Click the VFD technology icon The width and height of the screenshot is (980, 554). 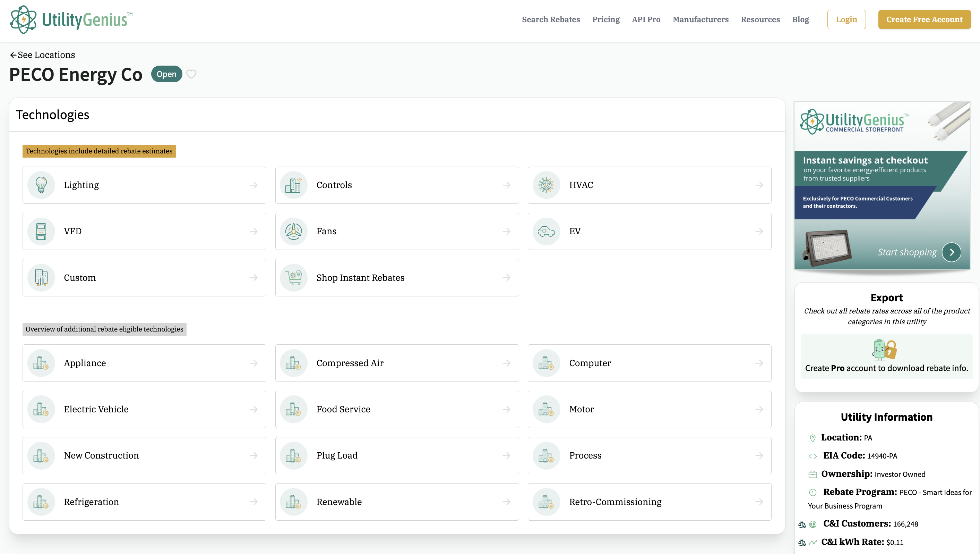pos(42,231)
